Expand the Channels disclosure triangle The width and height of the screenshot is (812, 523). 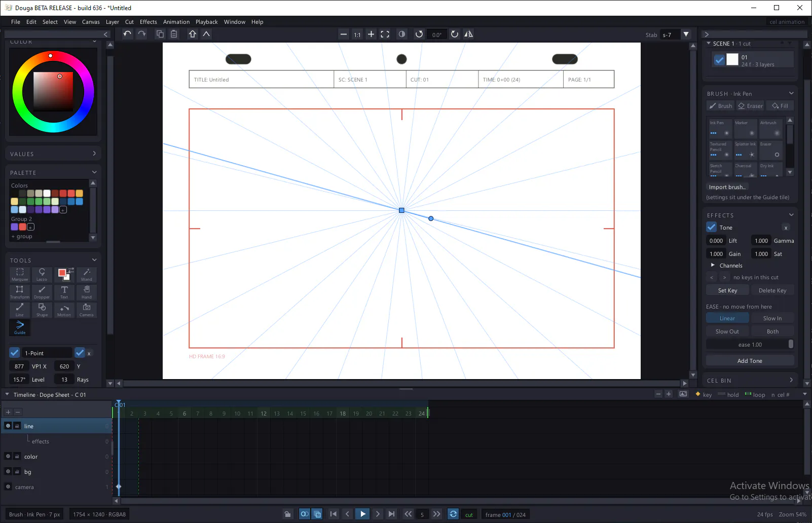click(x=713, y=265)
